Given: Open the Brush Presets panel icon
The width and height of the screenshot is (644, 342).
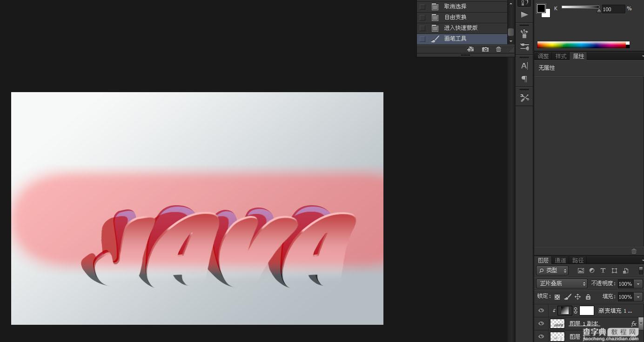Looking at the screenshot, I should pos(524,34).
